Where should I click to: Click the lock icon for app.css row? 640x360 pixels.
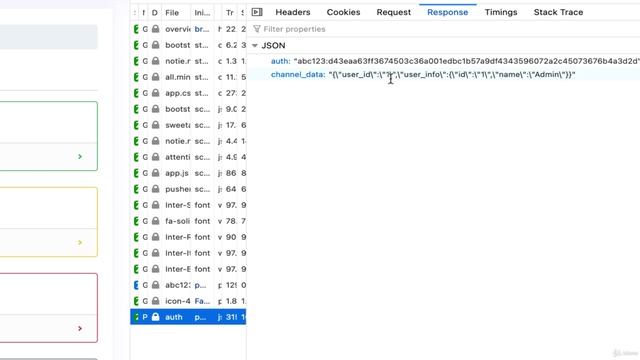click(156, 93)
